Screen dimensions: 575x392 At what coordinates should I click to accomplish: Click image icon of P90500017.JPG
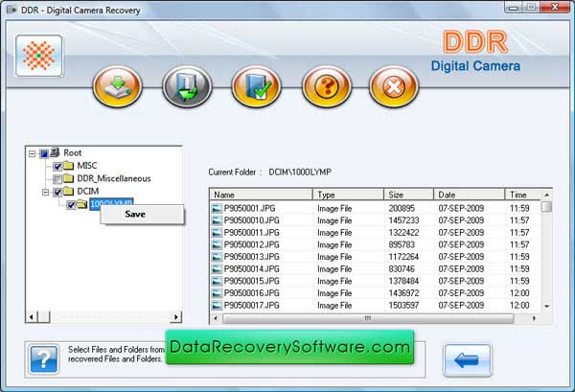click(x=218, y=305)
